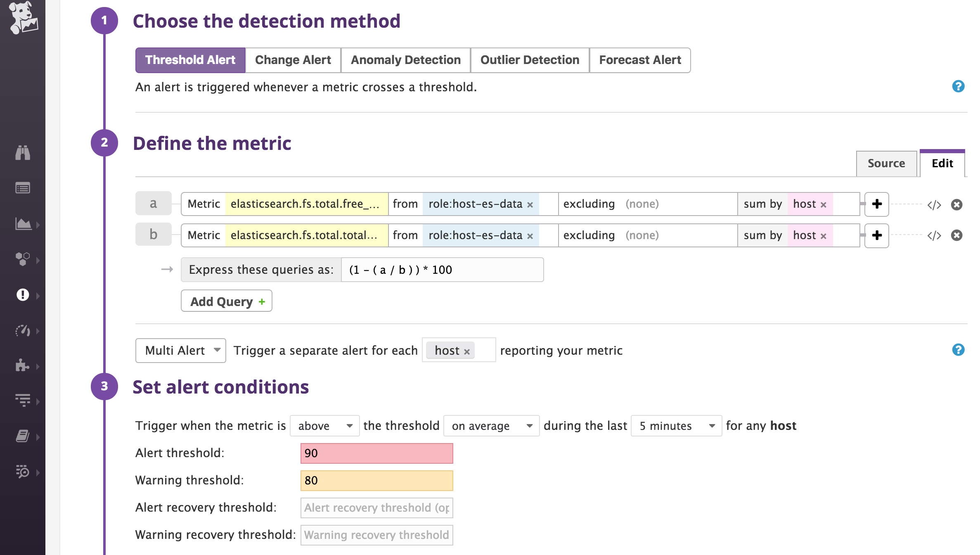The image size is (980, 555).
Task: Open the Multi Alert dropdown
Action: coord(180,350)
